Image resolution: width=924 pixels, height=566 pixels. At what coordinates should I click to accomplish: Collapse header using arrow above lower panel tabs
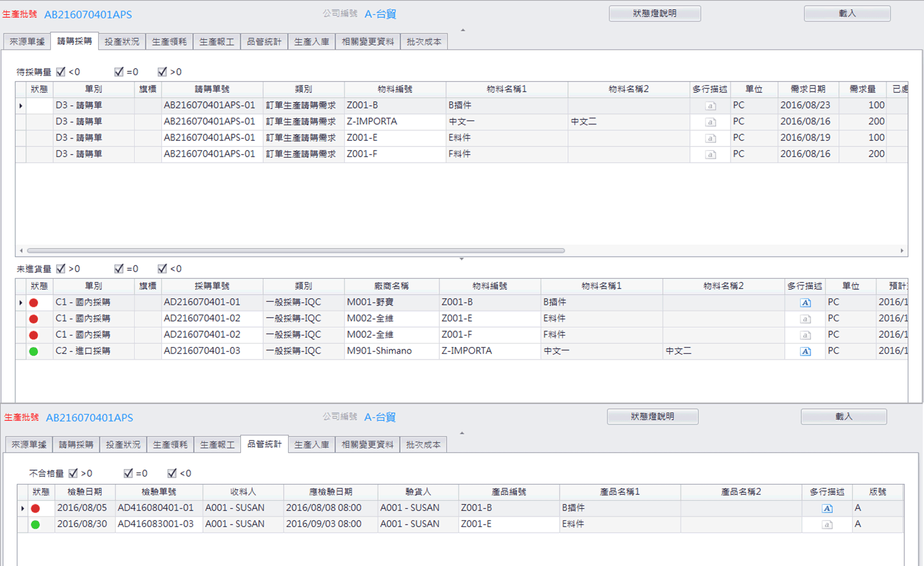pyautogui.click(x=462, y=433)
